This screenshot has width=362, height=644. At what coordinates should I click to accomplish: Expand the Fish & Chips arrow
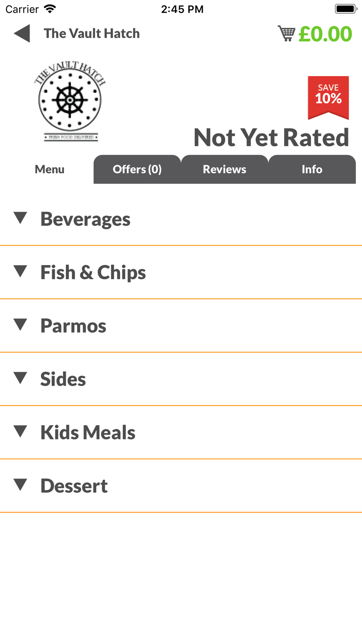20,271
